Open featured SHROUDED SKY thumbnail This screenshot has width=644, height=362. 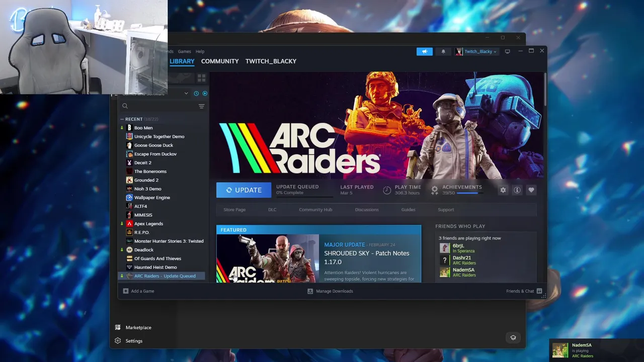(268, 258)
